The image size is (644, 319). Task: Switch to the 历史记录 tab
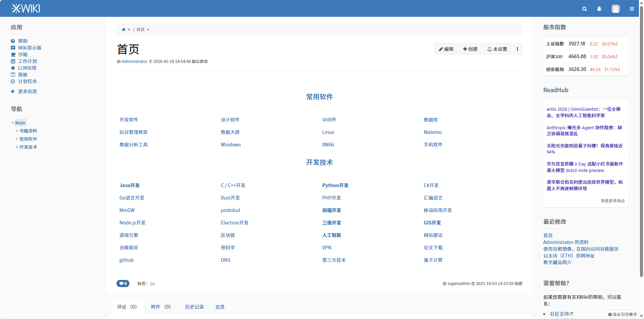(x=194, y=307)
